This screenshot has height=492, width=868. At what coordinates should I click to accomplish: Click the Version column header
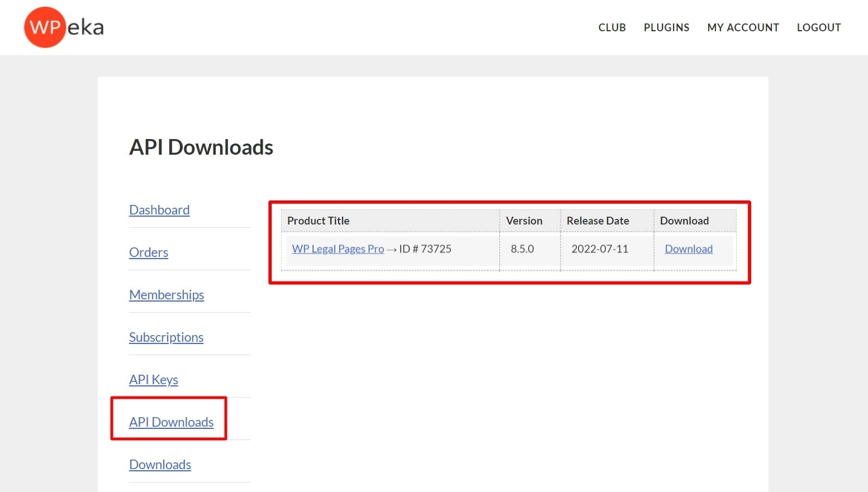coord(524,221)
